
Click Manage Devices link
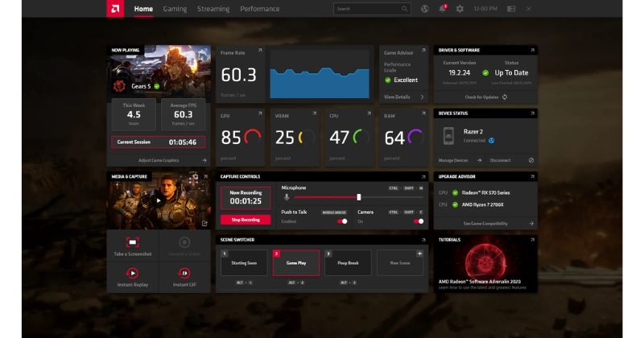pyautogui.click(x=453, y=160)
